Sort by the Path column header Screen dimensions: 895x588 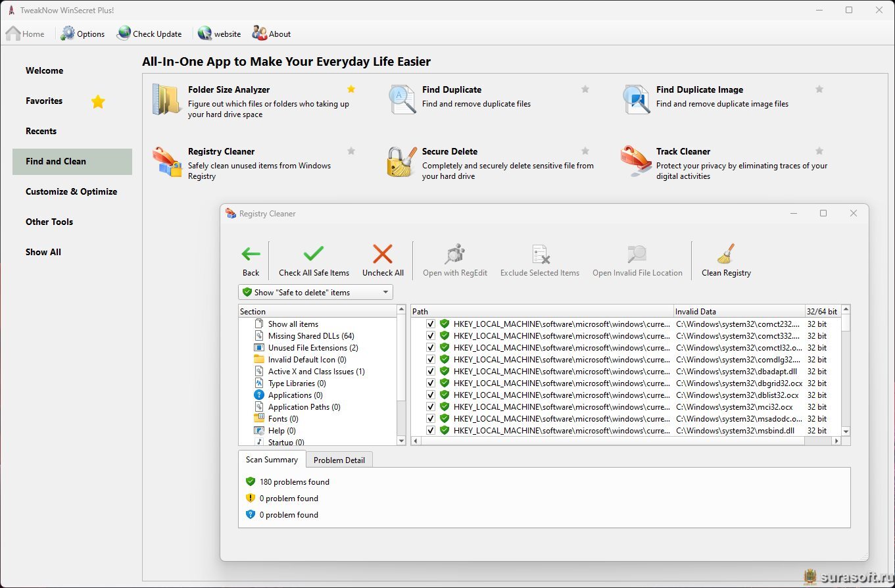click(x=543, y=311)
